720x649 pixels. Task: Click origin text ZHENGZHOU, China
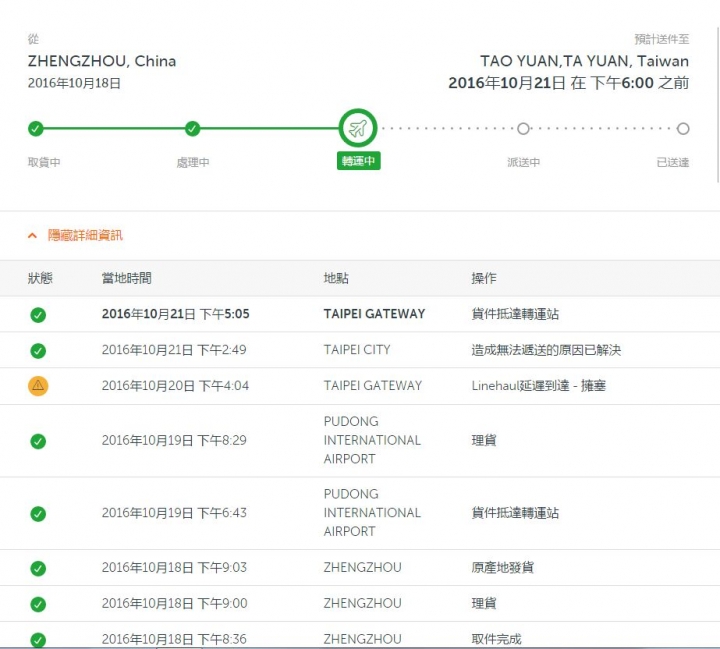coord(102,61)
